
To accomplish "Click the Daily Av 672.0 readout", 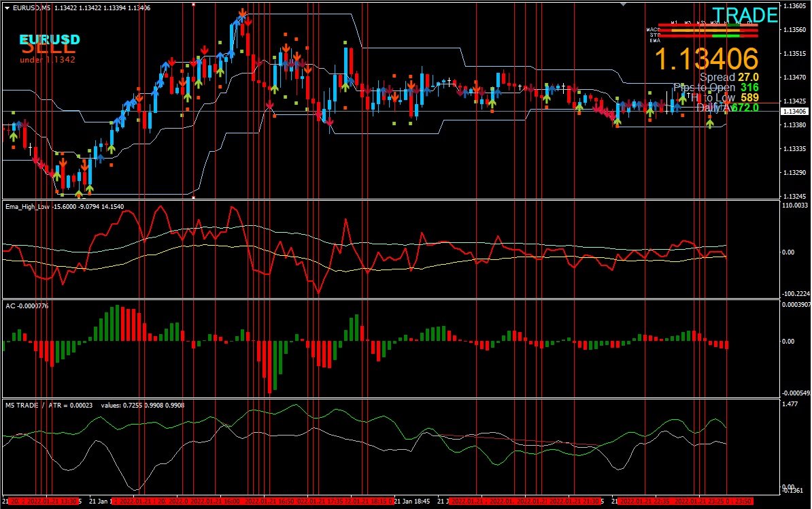I will [x=728, y=108].
